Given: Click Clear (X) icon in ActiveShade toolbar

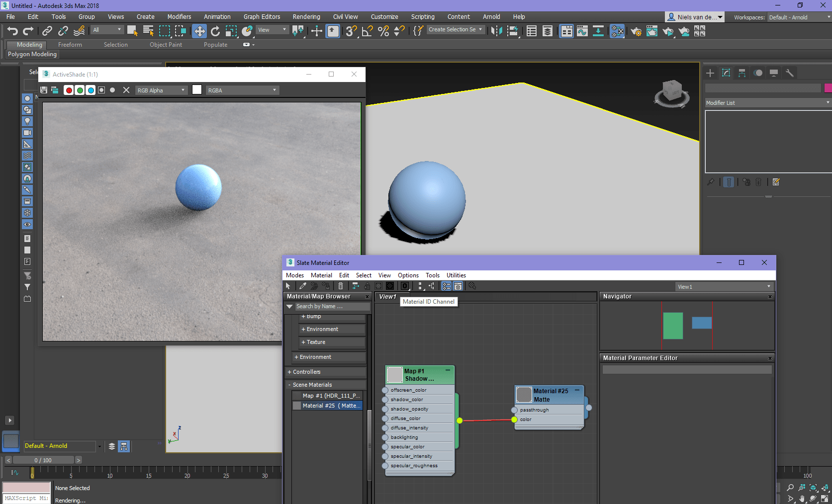Looking at the screenshot, I should tap(126, 90).
